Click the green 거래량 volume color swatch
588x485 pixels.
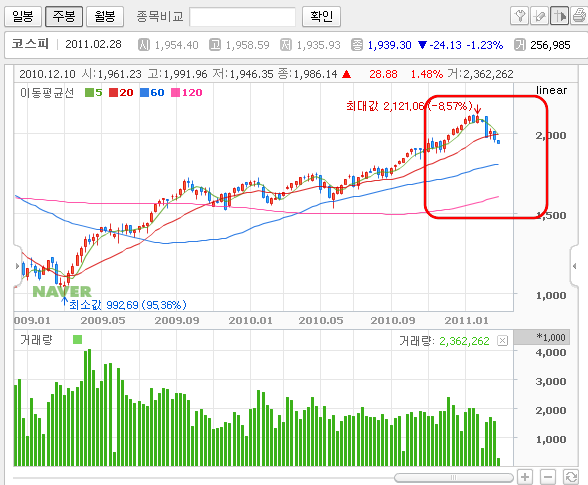pos(77,340)
